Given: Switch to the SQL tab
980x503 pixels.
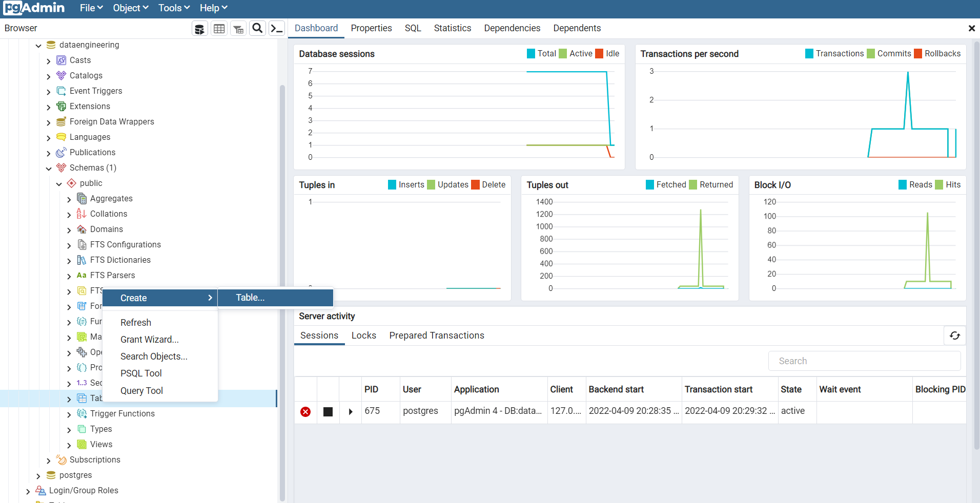Looking at the screenshot, I should click(413, 28).
